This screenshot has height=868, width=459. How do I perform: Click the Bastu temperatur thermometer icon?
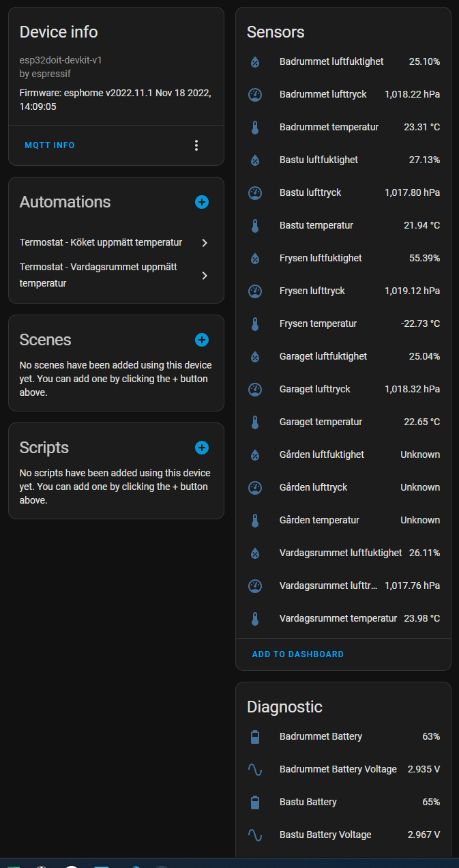[255, 225]
